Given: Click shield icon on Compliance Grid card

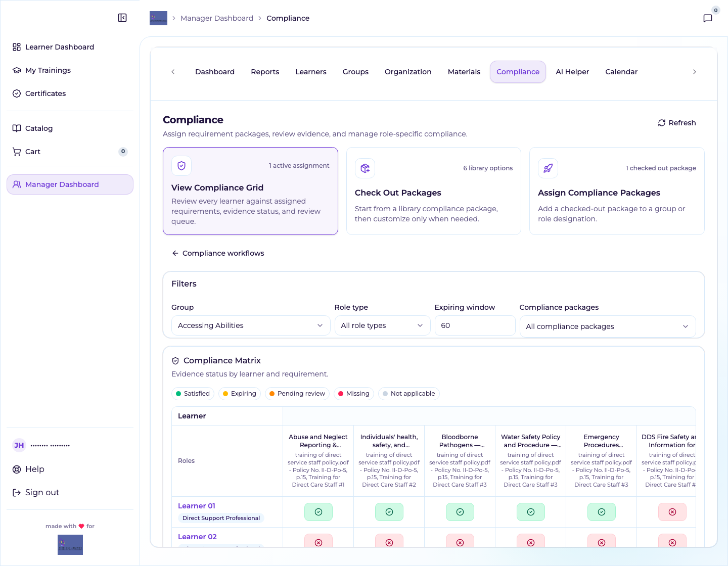Looking at the screenshot, I should tap(181, 166).
